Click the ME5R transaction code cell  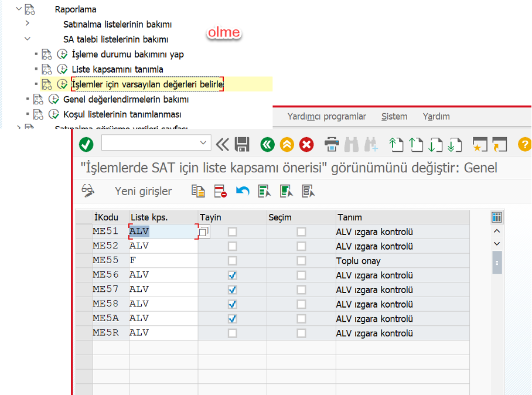(111, 333)
